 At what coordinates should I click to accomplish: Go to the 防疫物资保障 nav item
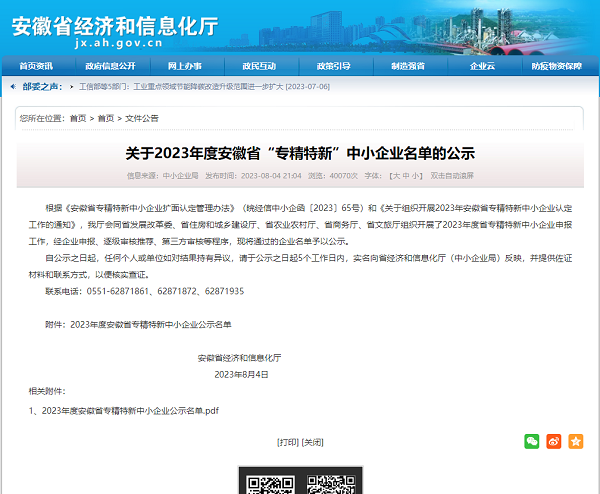point(557,66)
